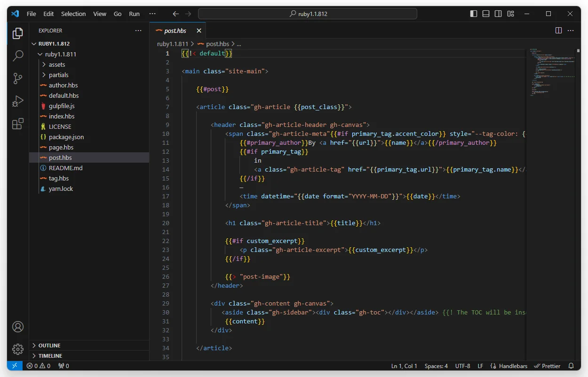The width and height of the screenshot is (588, 377).
Task: Click the Prettier icon in the status bar
Action: pyautogui.click(x=547, y=366)
